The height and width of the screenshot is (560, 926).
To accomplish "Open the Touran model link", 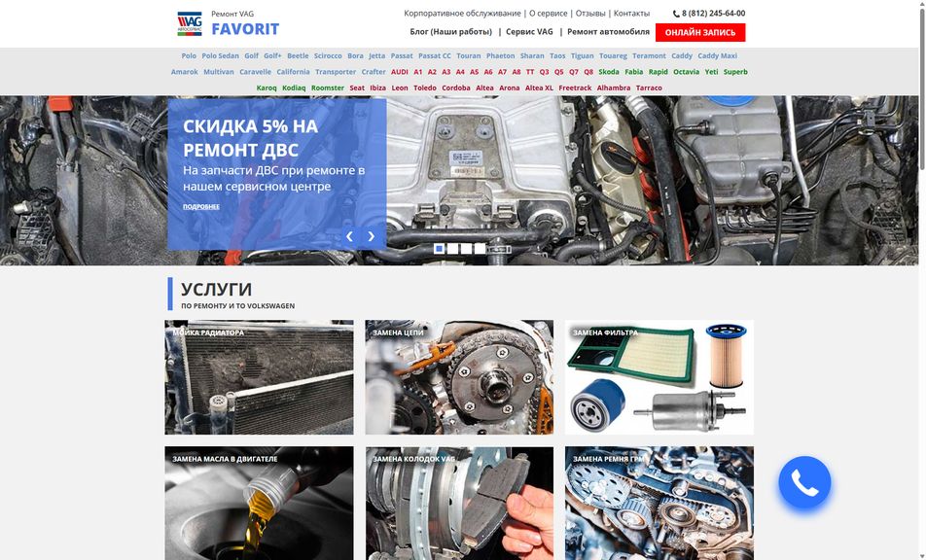I will pos(468,56).
